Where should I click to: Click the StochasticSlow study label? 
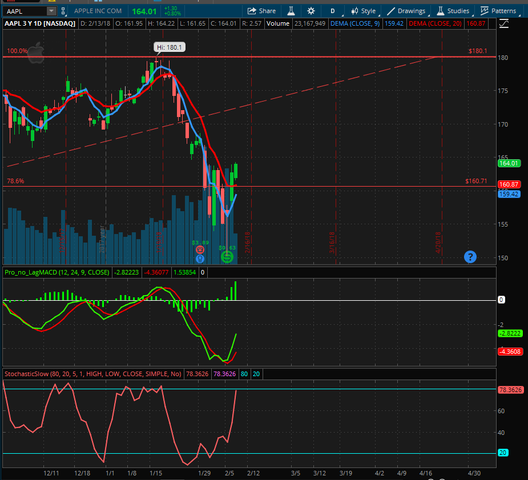pyautogui.click(x=93, y=374)
